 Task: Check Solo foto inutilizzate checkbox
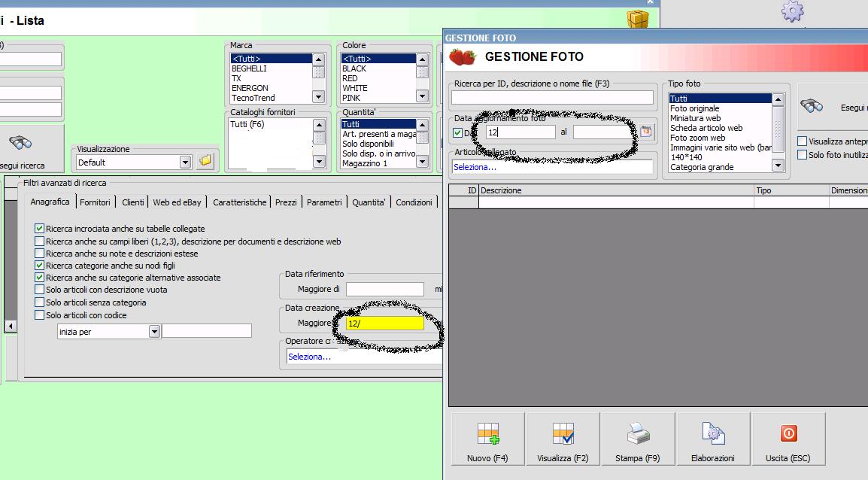tap(802, 154)
